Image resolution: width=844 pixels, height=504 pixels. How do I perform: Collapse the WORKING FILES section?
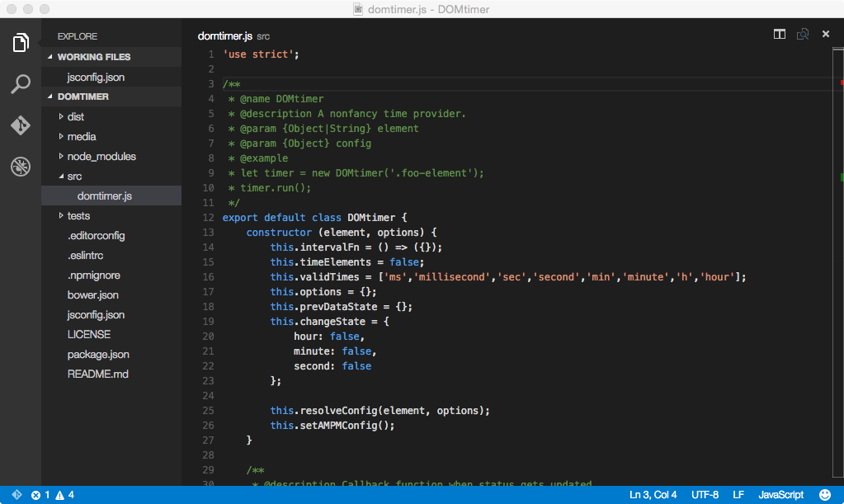(x=93, y=58)
